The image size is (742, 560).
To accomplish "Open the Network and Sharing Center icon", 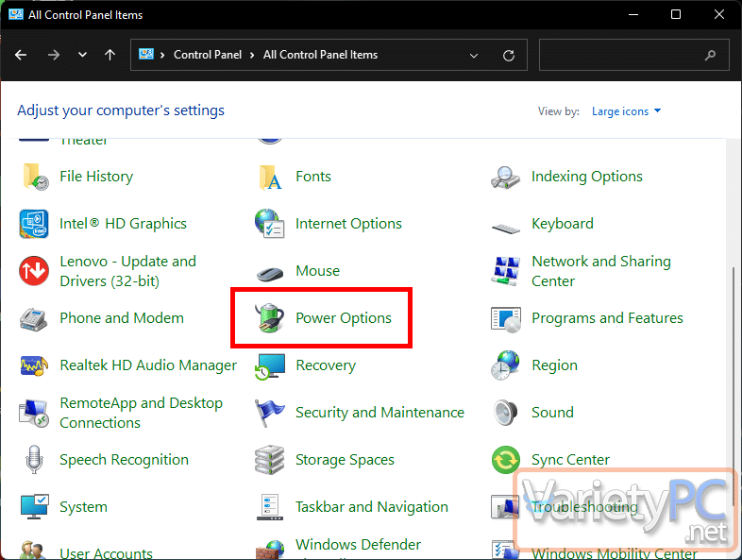I will (505, 271).
